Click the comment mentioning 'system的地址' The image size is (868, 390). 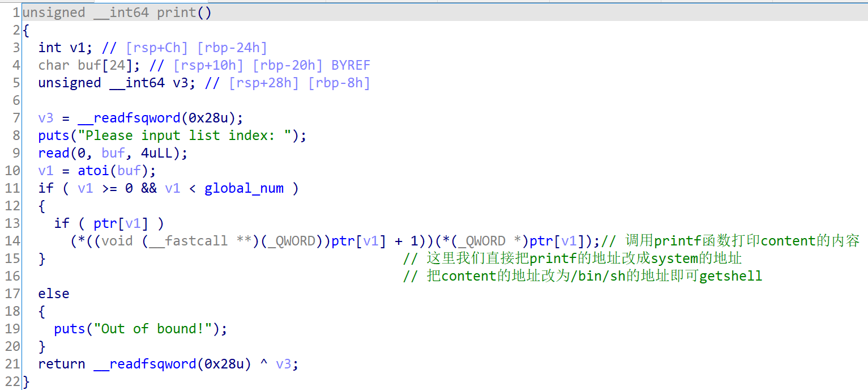[572, 258]
